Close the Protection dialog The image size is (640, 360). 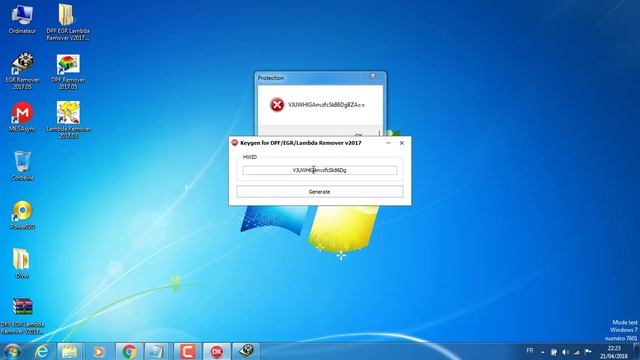373,76
